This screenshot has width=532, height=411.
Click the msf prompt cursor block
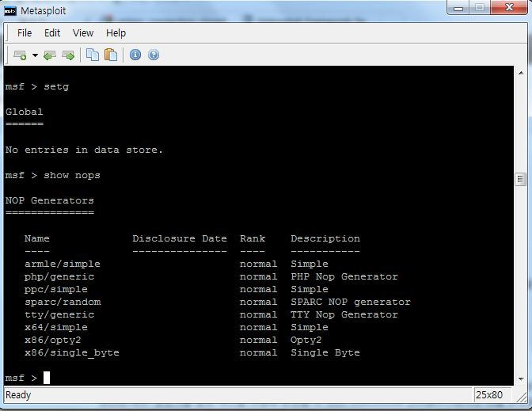point(47,378)
